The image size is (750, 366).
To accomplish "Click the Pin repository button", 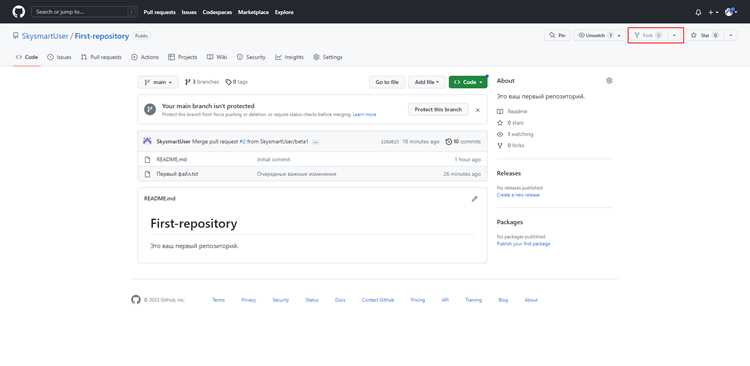I will pyautogui.click(x=557, y=35).
